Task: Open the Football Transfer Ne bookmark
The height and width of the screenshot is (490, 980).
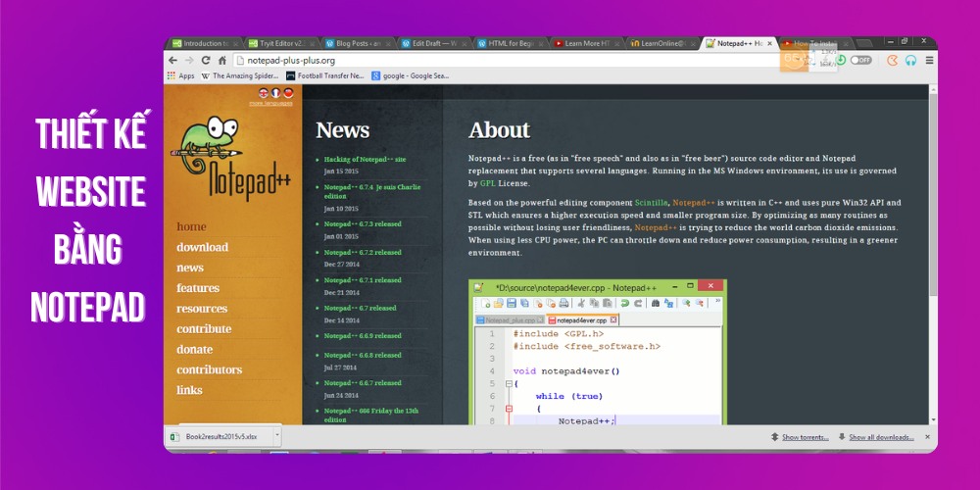Action: [x=325, y=76]
